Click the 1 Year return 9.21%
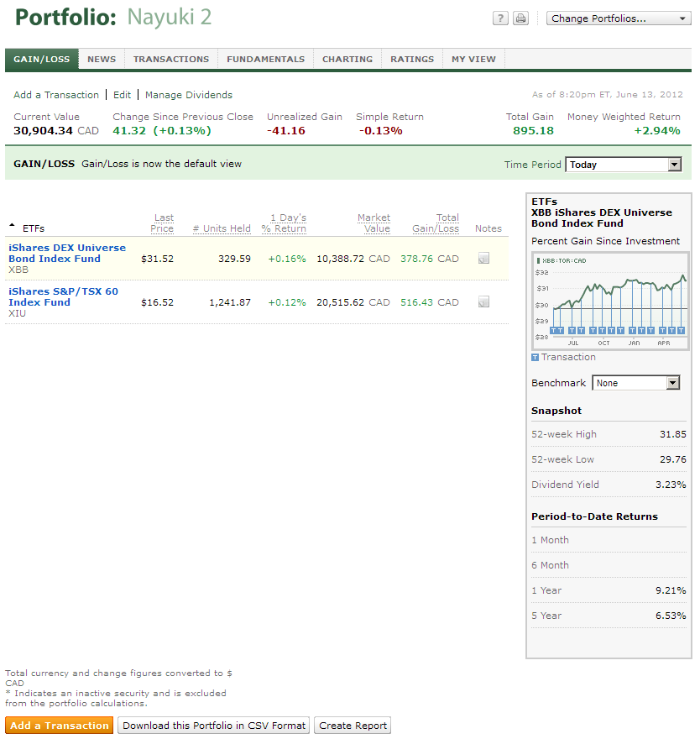Image resolution: width=700 pixels, height=739 pixels. (x=671, y=590)
